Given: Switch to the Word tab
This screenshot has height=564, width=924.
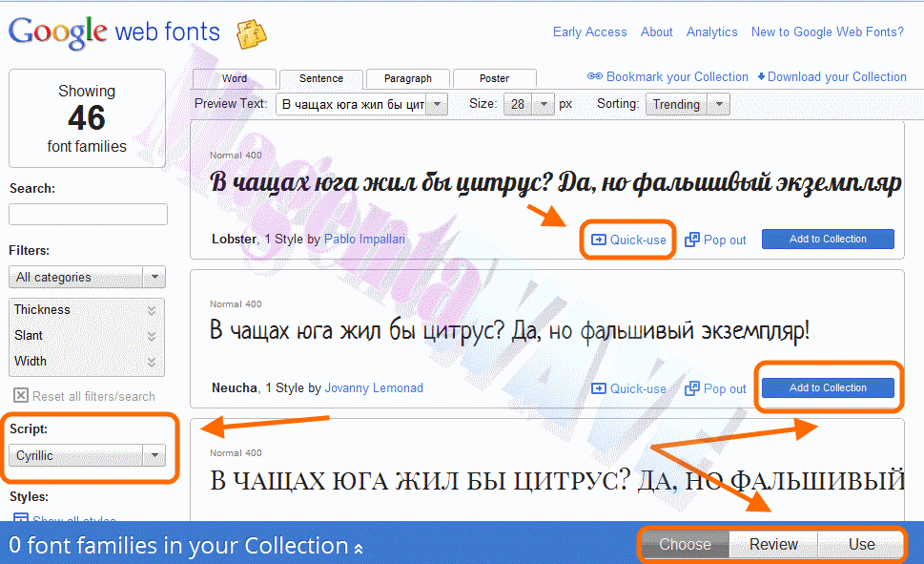Looking at the screenshot, I should [235, 78].
